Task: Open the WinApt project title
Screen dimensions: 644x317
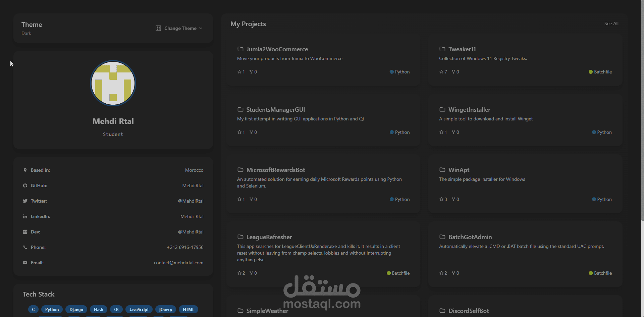Action: click(459, 170)
